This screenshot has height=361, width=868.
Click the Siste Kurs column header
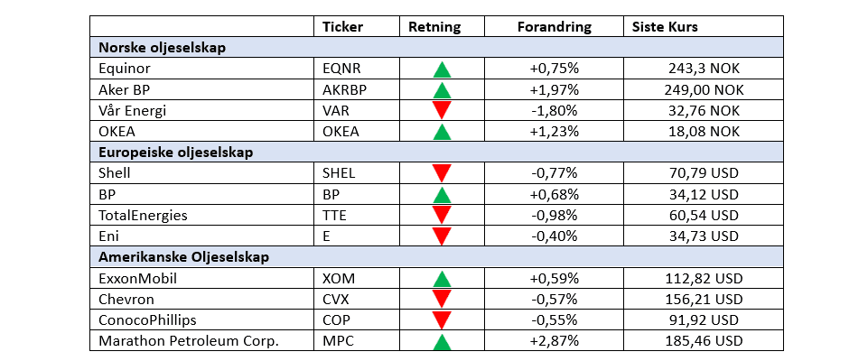point(665,27)
